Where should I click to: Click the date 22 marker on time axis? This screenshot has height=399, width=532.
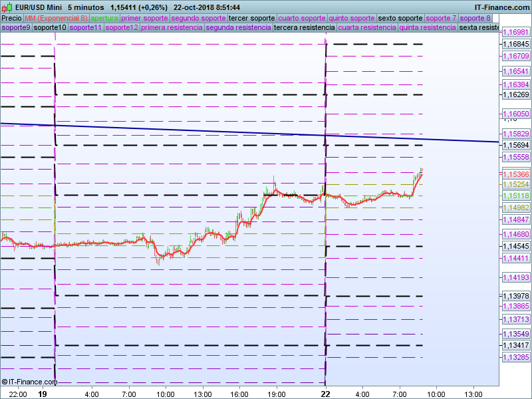pos(325,394)
